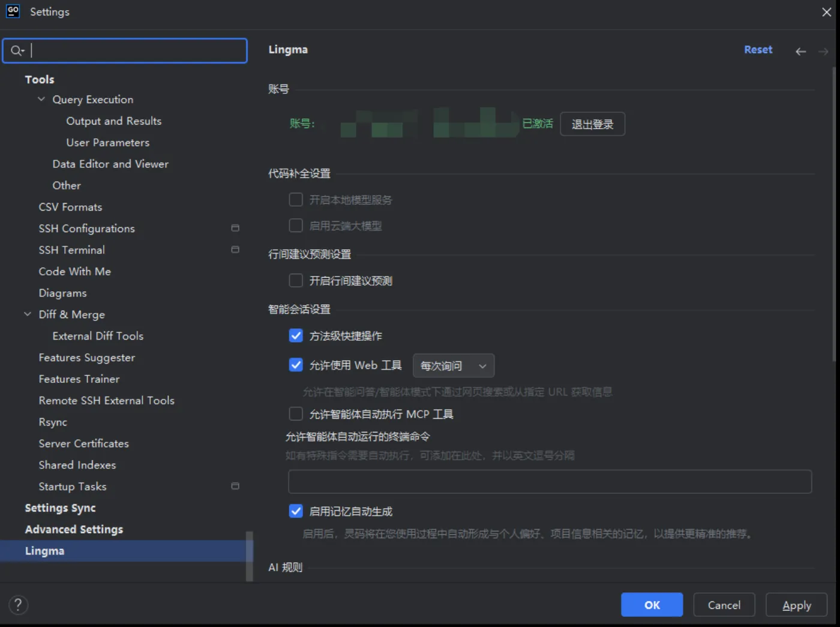Open help with the question mark button

(x=19, y=605)
